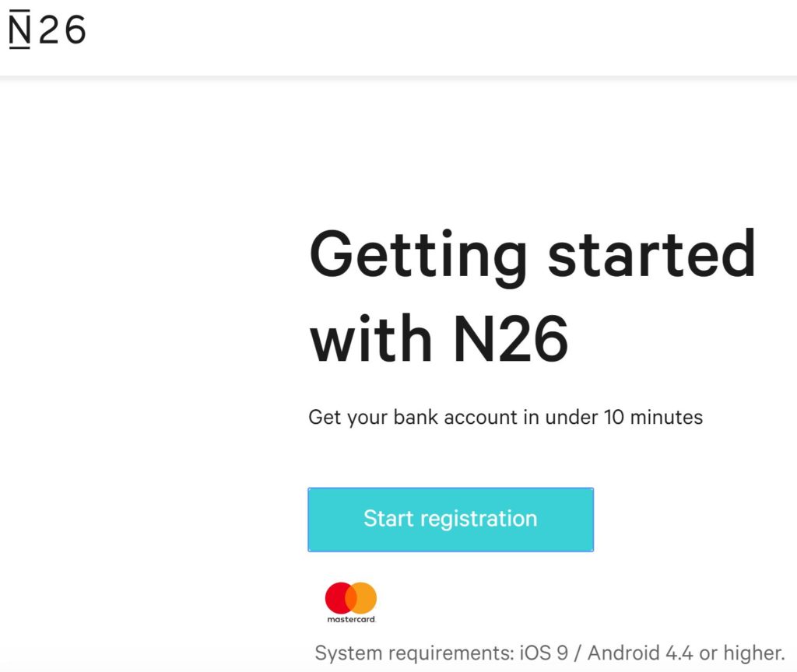Click the 'Get your bank account' subtitle
Image resolution: width=797 pixels, height=672 pixels.
[506, 417]
